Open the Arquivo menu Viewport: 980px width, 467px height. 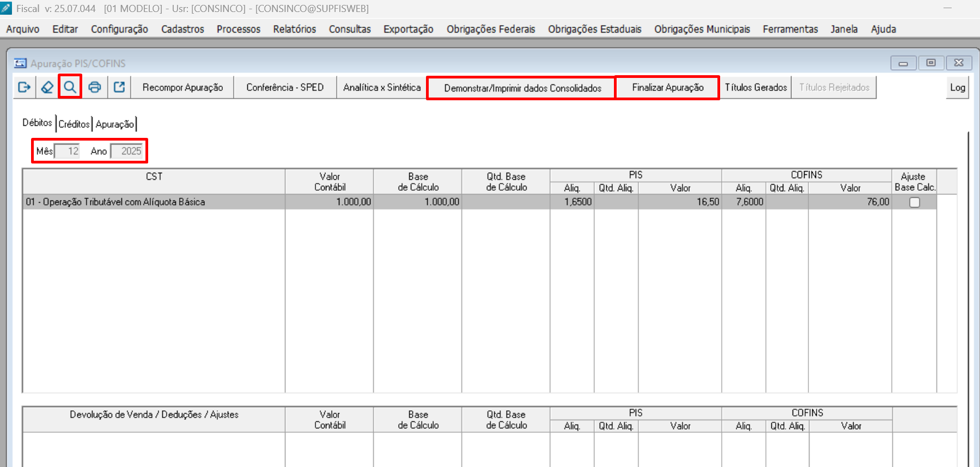(x=23, y=29)
